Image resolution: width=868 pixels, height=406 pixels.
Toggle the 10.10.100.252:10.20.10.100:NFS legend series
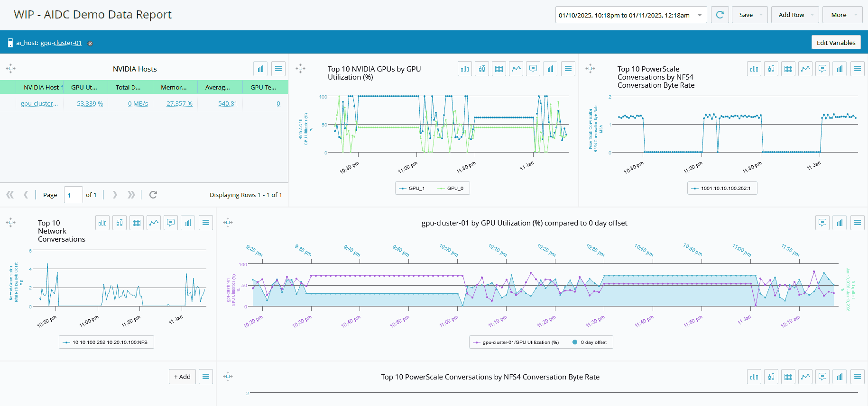(105, 343)
